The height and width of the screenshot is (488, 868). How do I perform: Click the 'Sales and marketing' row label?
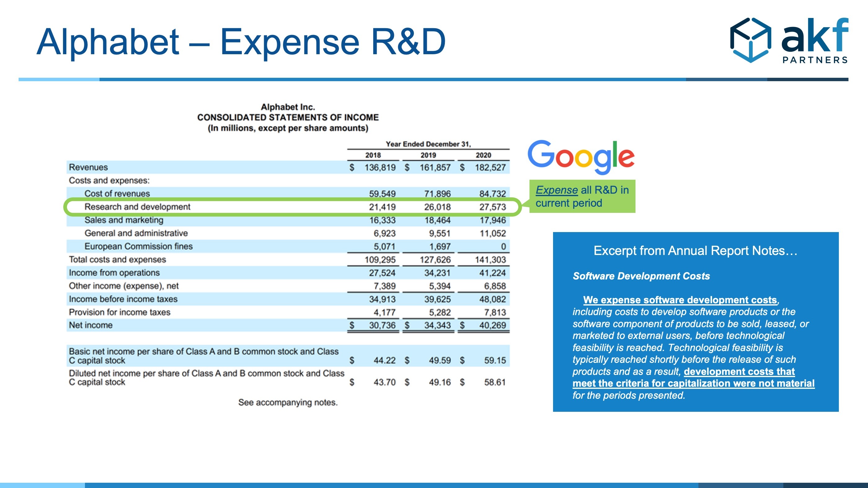[124, 220]
